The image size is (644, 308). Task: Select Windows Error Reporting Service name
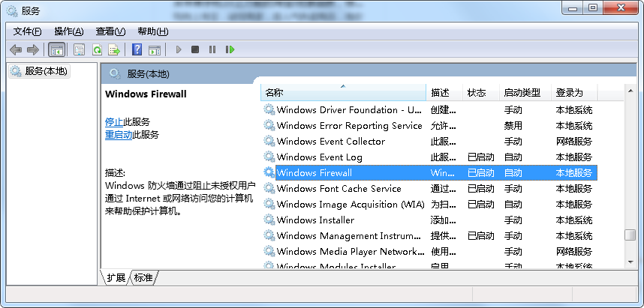click(x=350, y=125)
